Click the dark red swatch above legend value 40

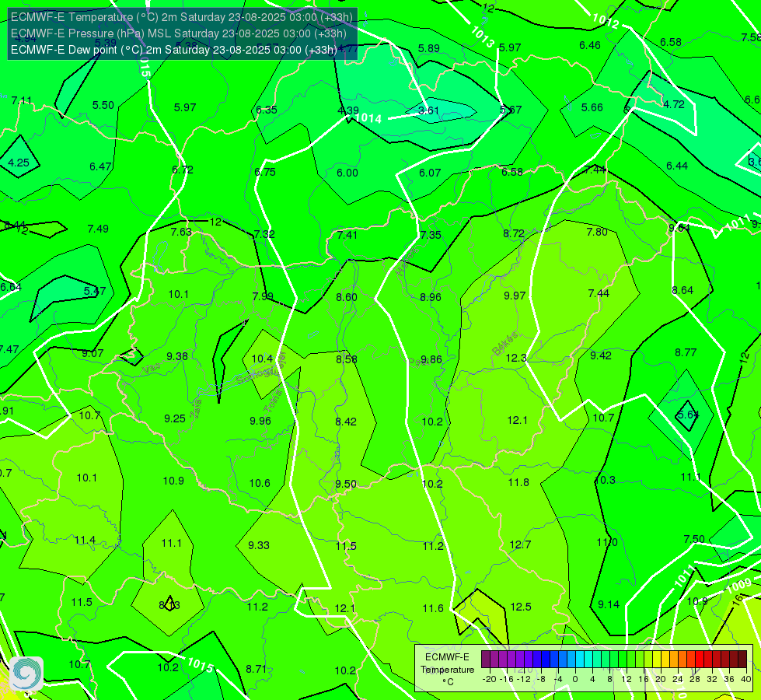pyautogui.click(x=742, y=660)
